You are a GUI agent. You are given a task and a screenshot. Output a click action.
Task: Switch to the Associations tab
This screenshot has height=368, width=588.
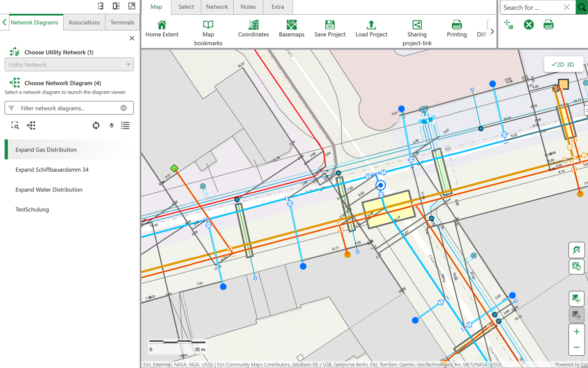(x=84, y=23)
